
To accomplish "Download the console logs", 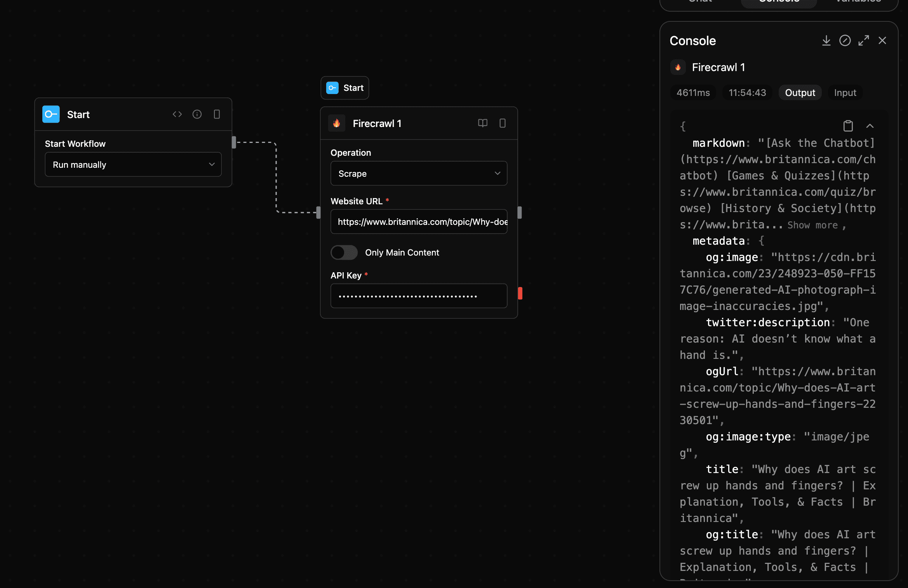I will click(826, 40).
